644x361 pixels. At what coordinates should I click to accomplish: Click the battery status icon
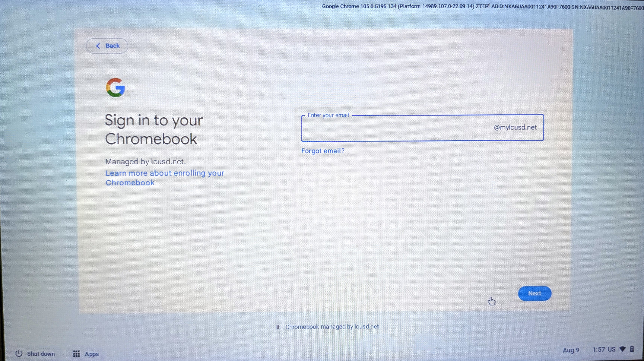(x=632, y=349)
